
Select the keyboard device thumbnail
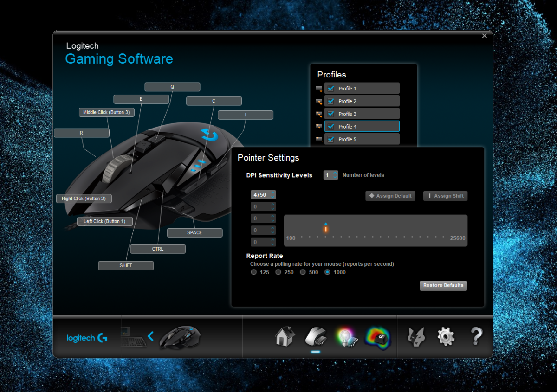point(133,338)
